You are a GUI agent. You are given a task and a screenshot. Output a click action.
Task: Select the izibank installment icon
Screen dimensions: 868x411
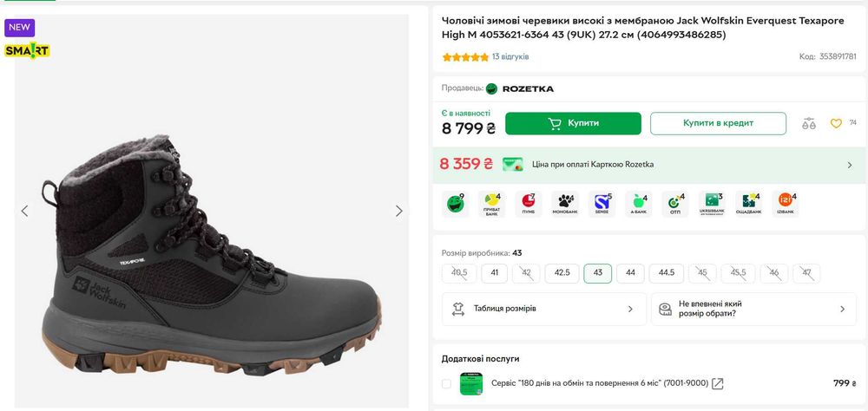tap(786, 205)
